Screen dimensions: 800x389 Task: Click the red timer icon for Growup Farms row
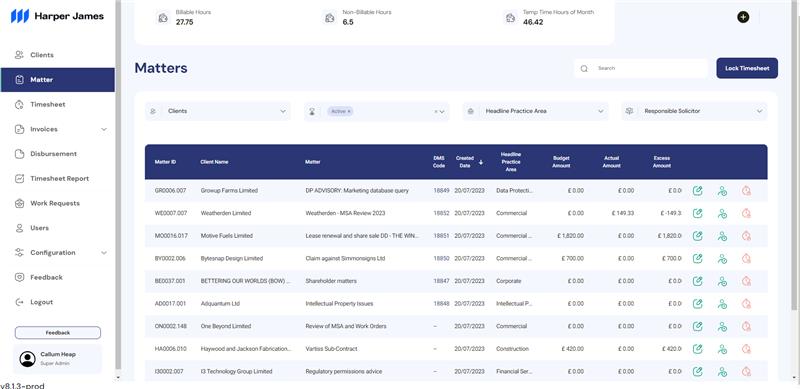coord(746,191)
